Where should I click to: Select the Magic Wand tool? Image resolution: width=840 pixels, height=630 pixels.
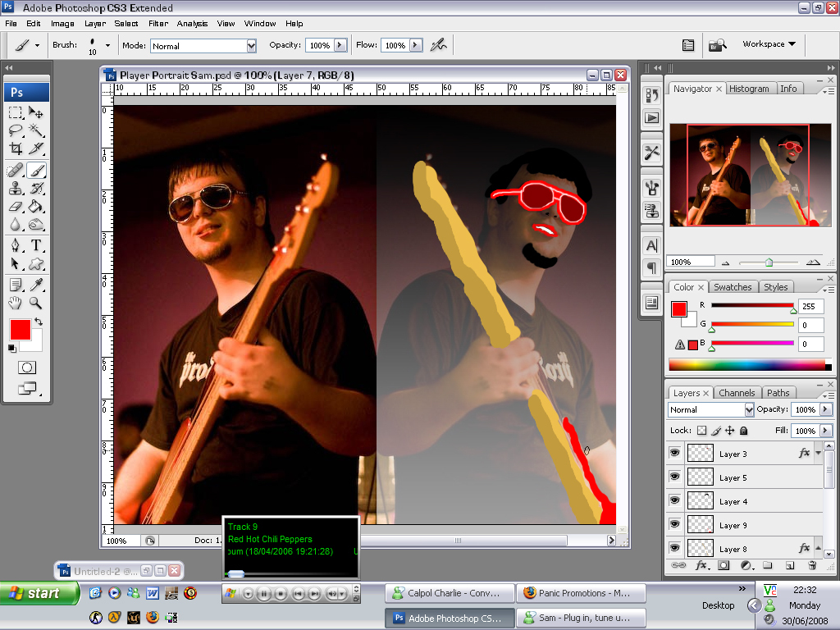[36, 130]
